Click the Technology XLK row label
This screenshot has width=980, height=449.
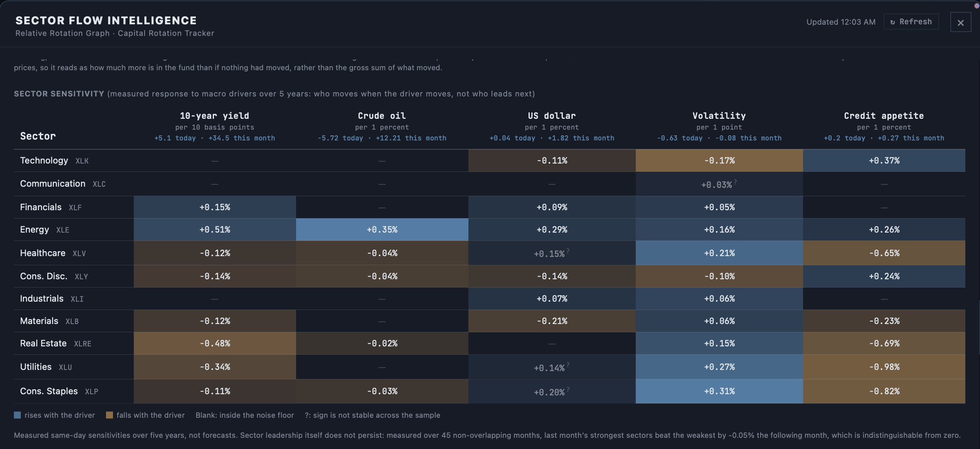tap(54, 160)
